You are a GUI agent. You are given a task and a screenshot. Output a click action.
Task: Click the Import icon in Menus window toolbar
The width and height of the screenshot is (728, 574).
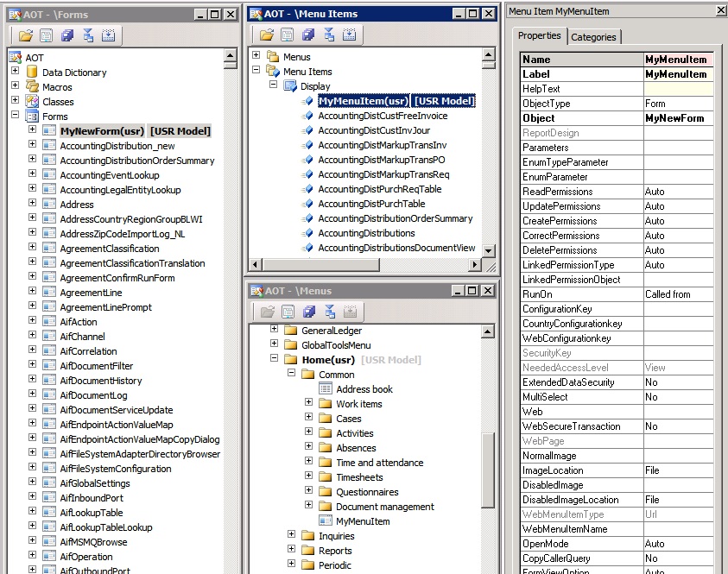click(x=330, y=312)
